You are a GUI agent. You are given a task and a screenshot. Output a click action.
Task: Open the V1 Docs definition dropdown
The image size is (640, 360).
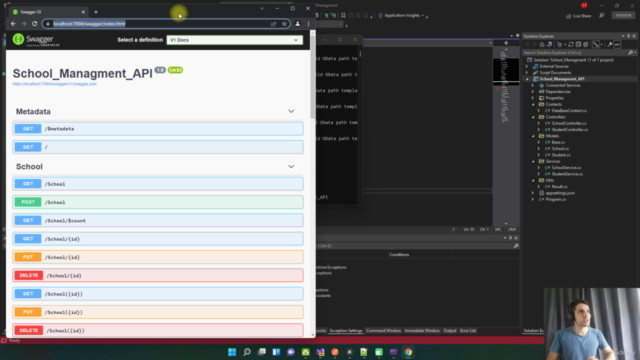click(235, 40)
